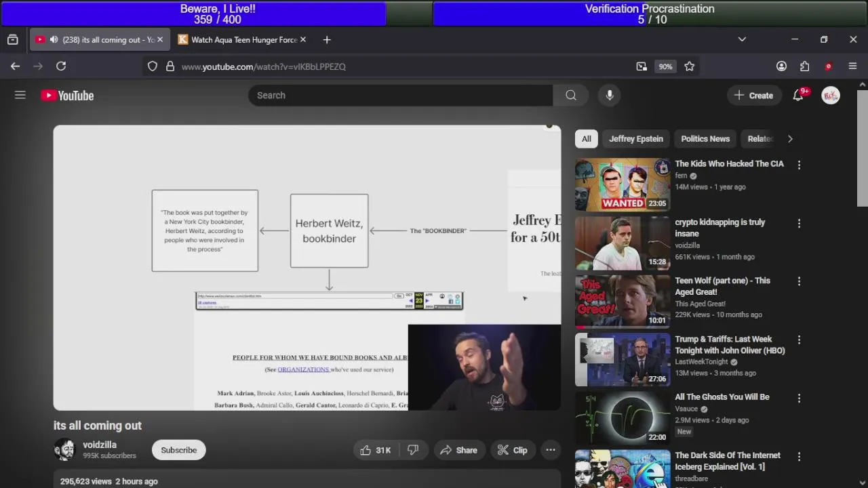This screenshot has width=868, height=488.
Task: Open YouTube notifications bell
Action: [798, 96]
